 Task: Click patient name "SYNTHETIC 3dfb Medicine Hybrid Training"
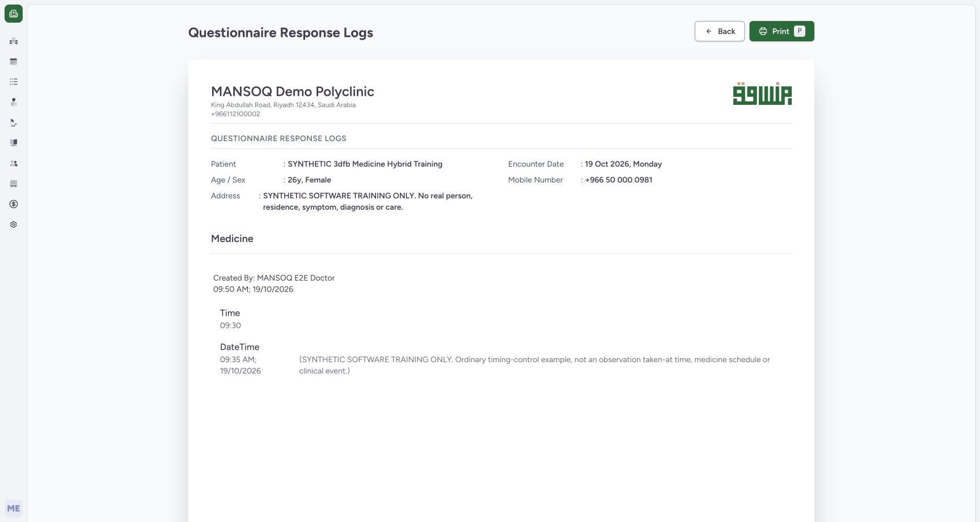(365, 164)
